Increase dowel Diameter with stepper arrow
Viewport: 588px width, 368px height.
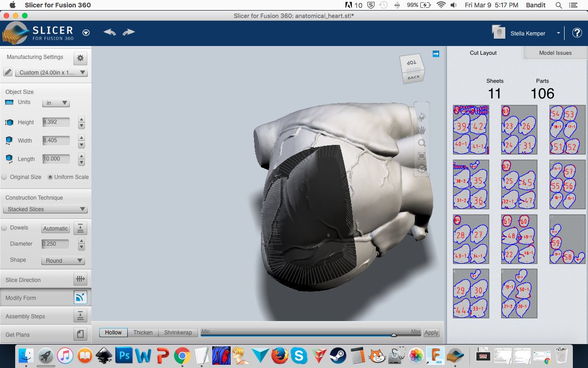coord(81,241)
